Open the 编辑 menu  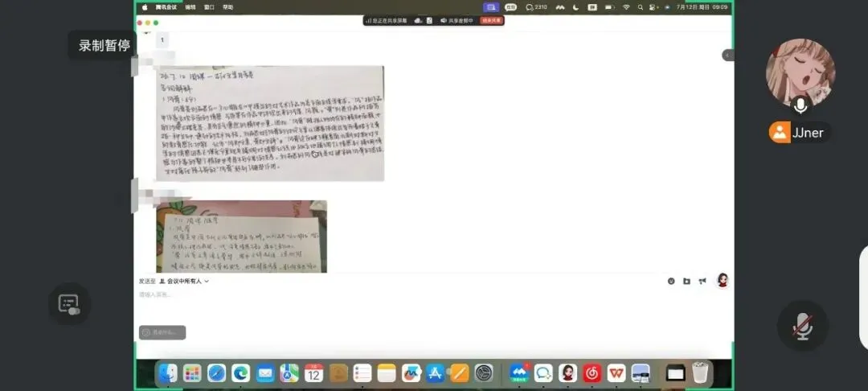tap(190, 7)
